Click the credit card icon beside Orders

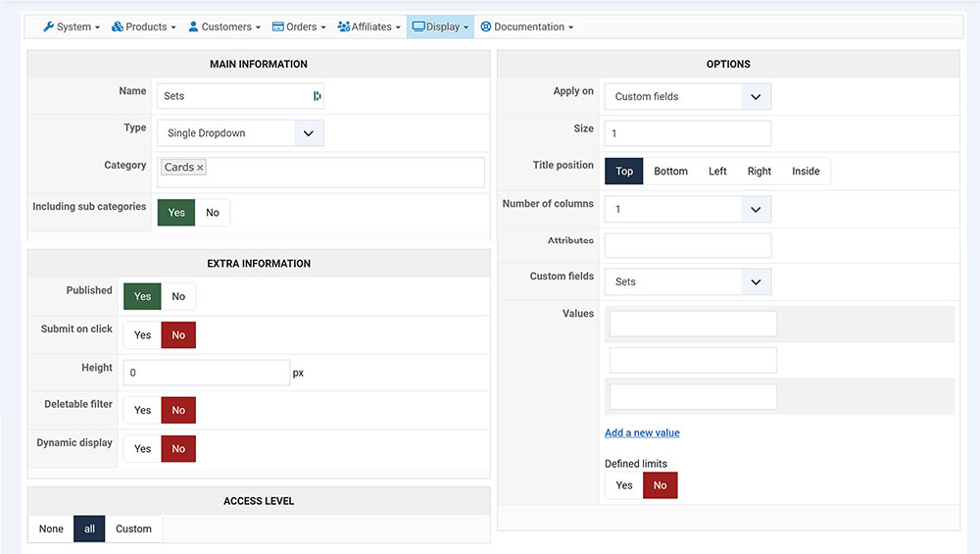pyautogui.click(x=278, y=26)
